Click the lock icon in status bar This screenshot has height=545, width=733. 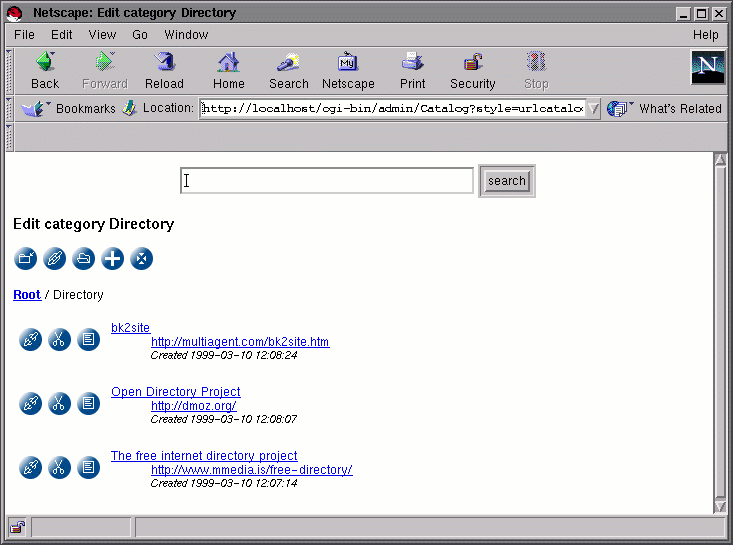point(18,527)
